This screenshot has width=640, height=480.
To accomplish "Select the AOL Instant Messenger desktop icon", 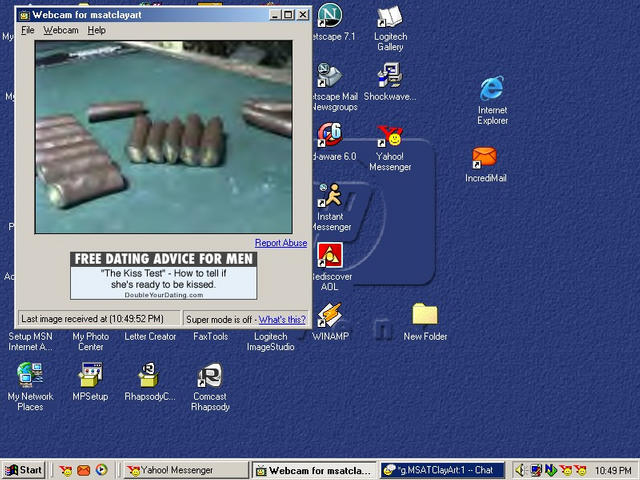I will coord(330,196).
